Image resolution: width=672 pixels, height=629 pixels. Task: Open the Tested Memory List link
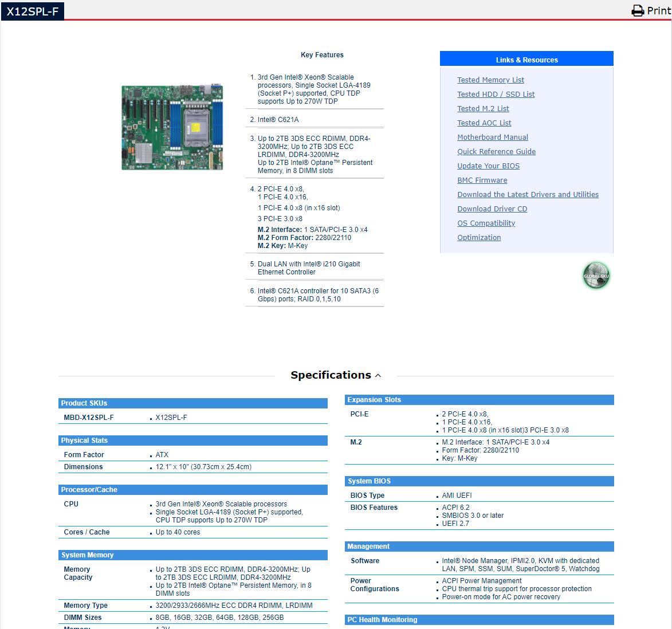coord(490,80)
